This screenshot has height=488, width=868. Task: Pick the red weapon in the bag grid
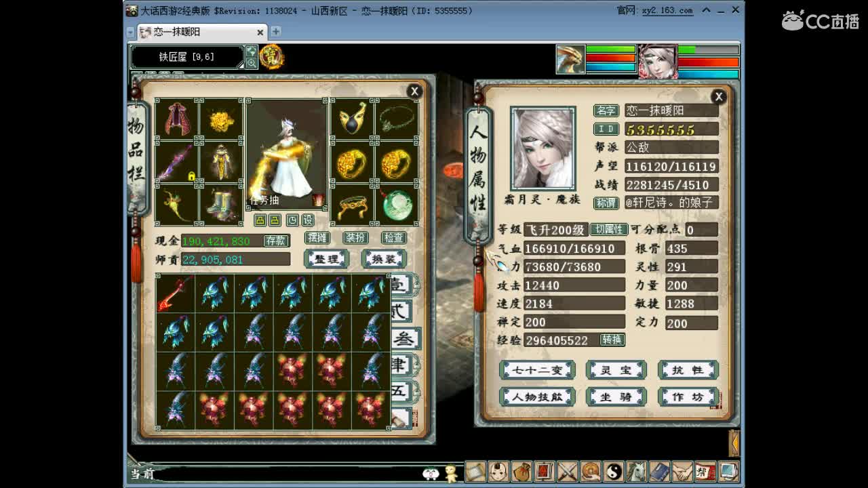pyautogui.click(x=176, y=293)
